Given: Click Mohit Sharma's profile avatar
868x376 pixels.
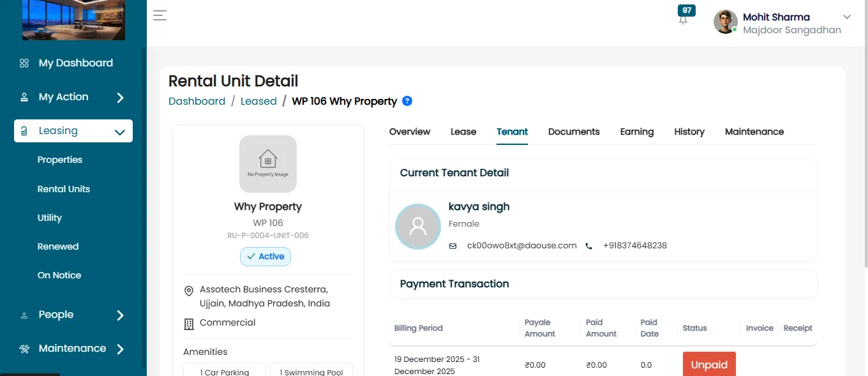Looking at the screenshot, I should [726, 22].
